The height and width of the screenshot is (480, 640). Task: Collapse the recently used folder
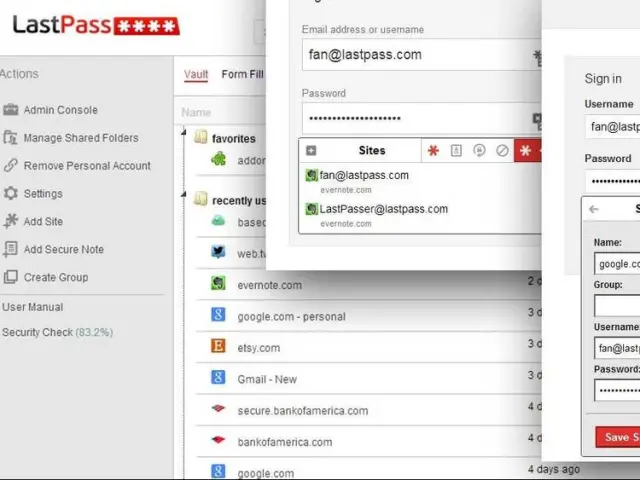(x=184, y=194)
